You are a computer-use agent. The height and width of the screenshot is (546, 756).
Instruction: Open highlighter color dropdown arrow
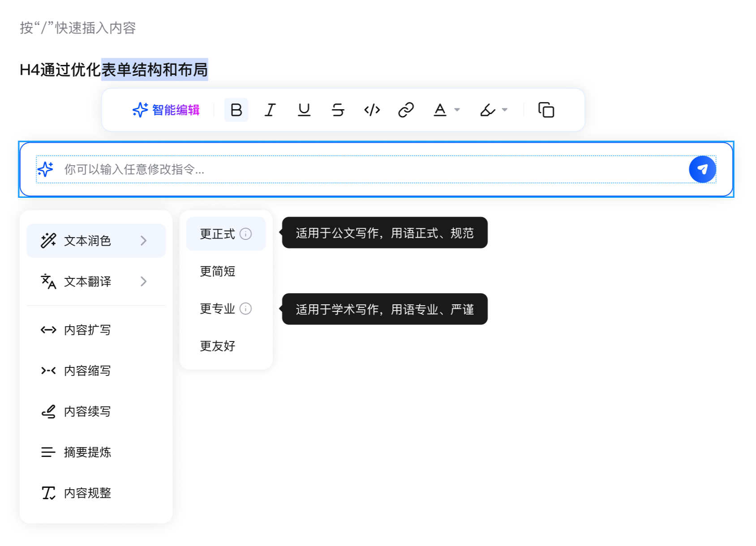[505, 110]
